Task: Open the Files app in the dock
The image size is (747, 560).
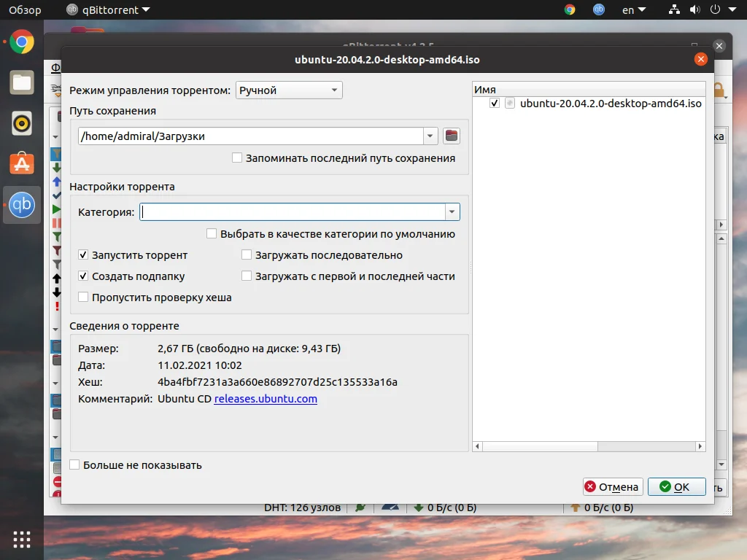Action: [x=21, y=82]
